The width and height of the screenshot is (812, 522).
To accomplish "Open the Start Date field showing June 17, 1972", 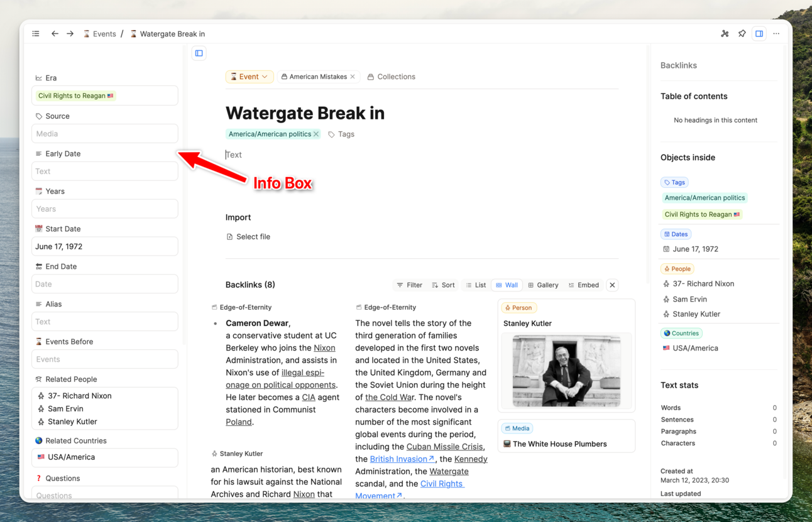I will [x=104, y=246].
